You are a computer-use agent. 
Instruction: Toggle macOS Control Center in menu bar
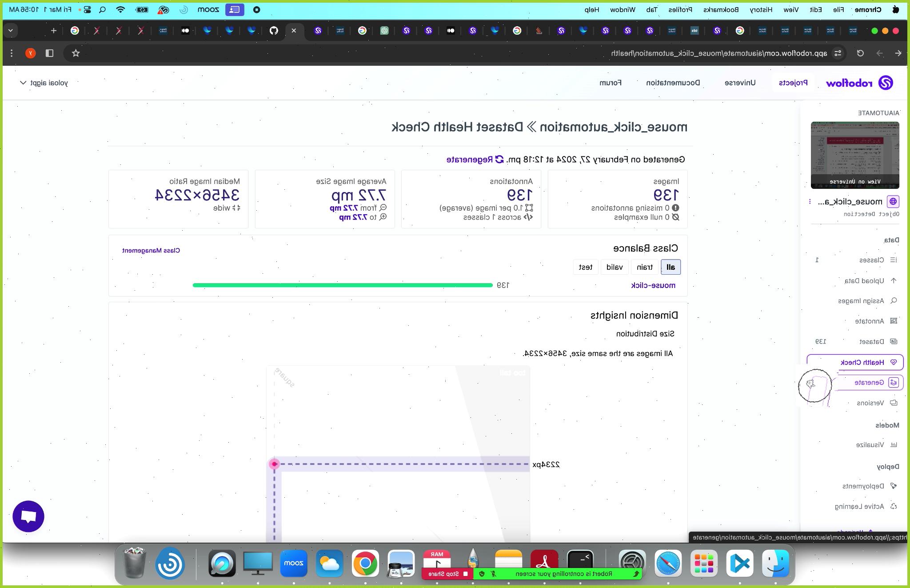pos(87,9)
